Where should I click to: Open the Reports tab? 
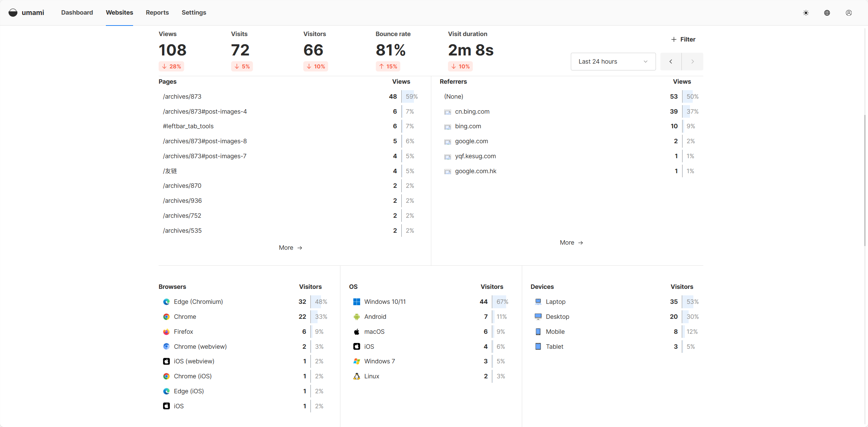click(x=157, y=13)
